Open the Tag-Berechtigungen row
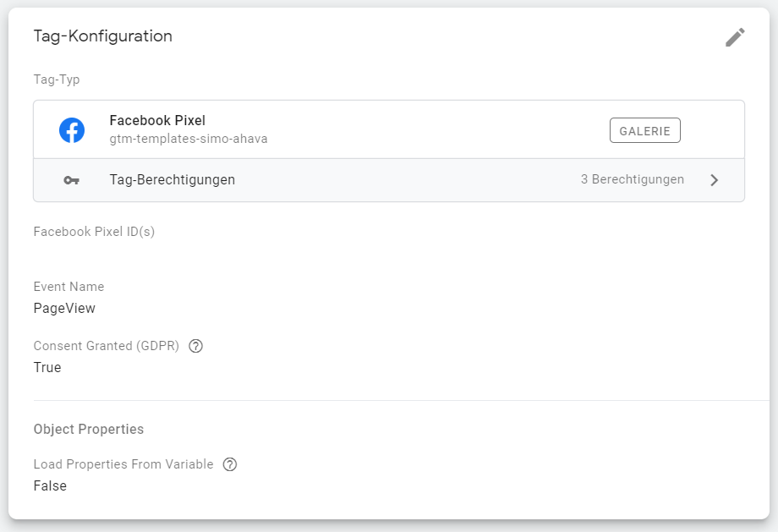The width and height of the screenshot is (778, 532). pyautogui.click(x=389, y=180)
